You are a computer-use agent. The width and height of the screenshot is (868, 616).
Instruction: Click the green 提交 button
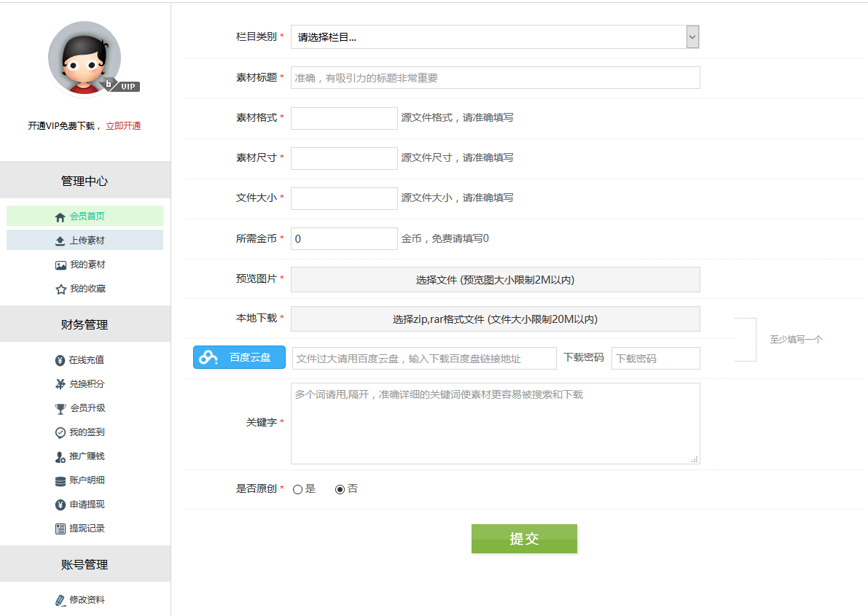tap(524, 539)
